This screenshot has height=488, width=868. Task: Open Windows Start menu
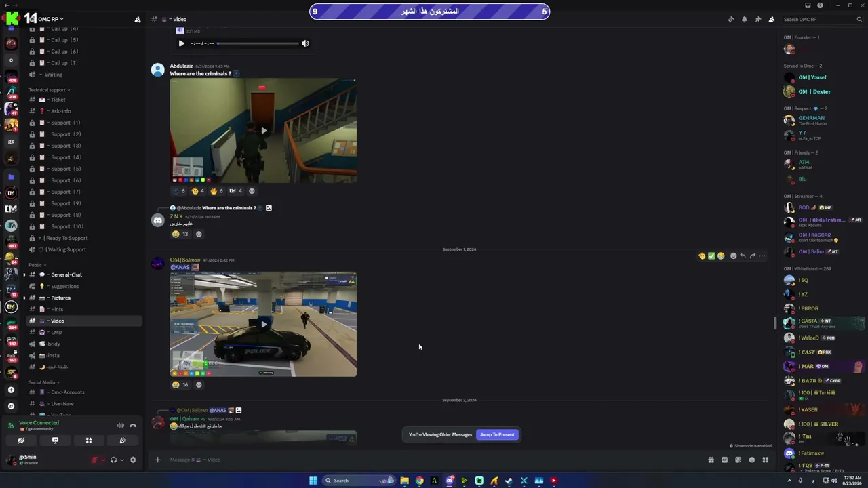[x=313, y=481]
